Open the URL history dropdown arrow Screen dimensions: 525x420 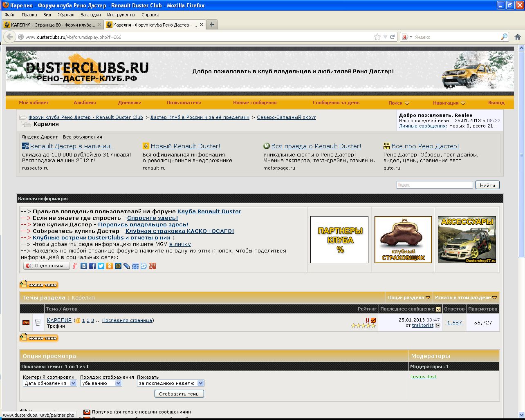coord(385,37)
